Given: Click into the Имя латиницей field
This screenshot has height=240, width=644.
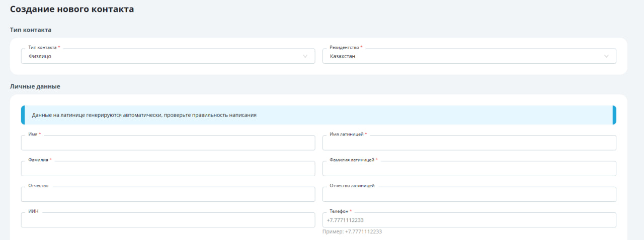Looking at the screenshot, I should click(469, 143).
